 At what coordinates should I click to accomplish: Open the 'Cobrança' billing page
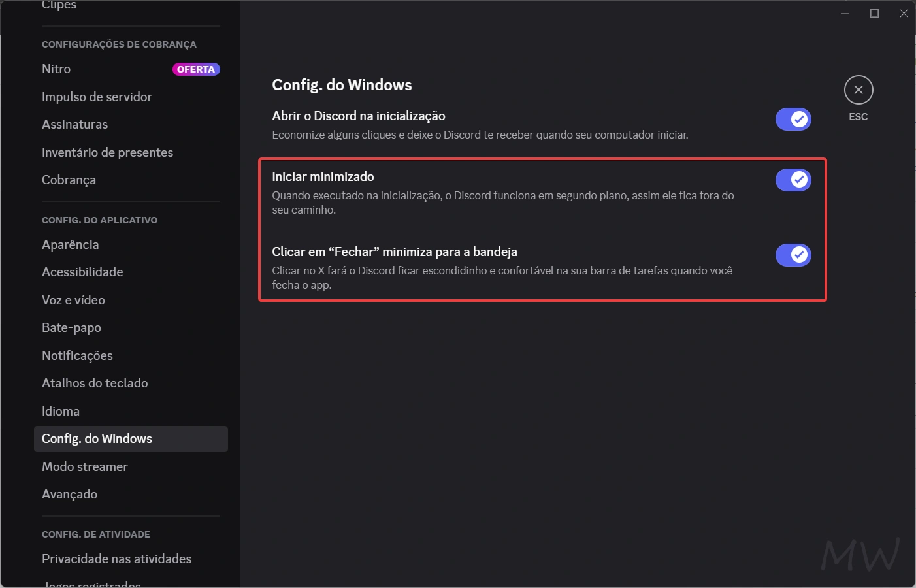pos(69,180)
